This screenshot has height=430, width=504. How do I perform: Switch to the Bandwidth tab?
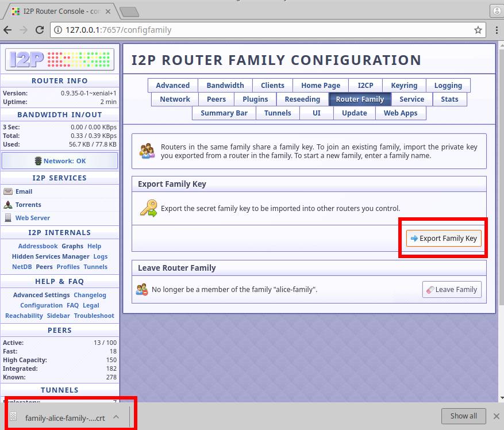point(225,85)
